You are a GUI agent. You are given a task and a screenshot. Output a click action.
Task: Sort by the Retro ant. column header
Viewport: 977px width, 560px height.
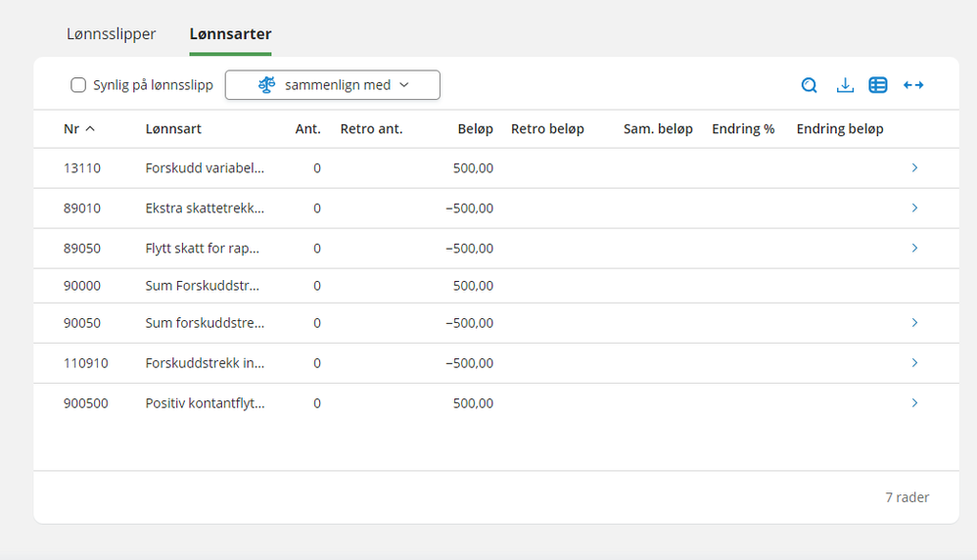[371, 129]
